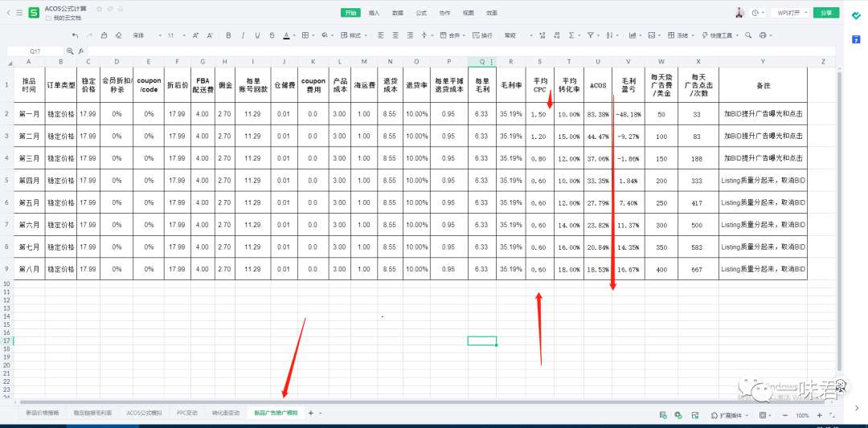Click the fx insert function icon
The height and width of the screenshot is (428, 868).
click(80, 51)
